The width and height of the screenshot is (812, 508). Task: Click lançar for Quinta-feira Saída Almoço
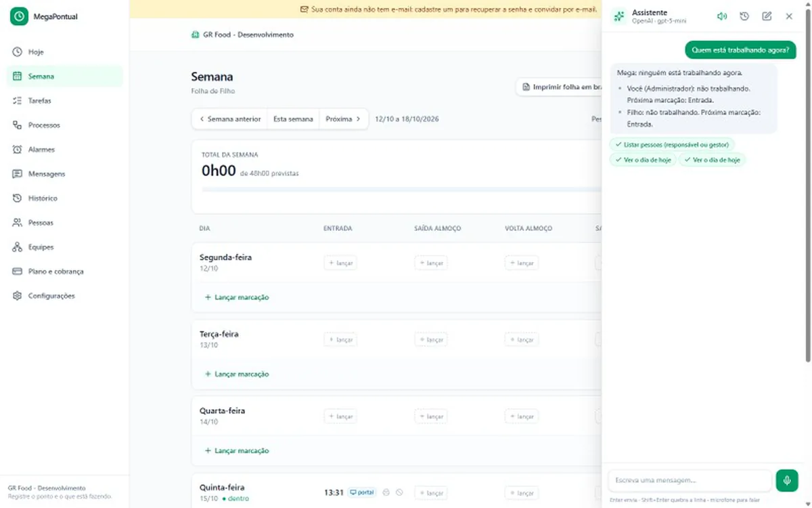click(x=431, y=492)
